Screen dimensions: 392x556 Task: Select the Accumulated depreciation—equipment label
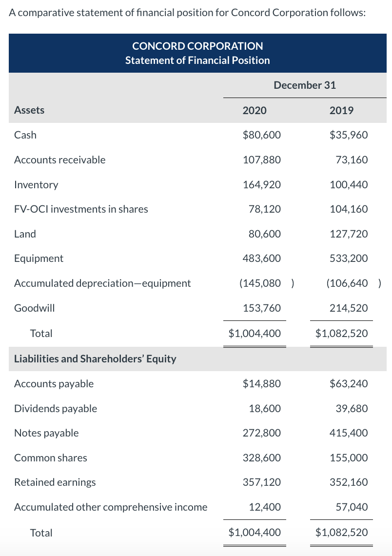[x=102, y=283]
